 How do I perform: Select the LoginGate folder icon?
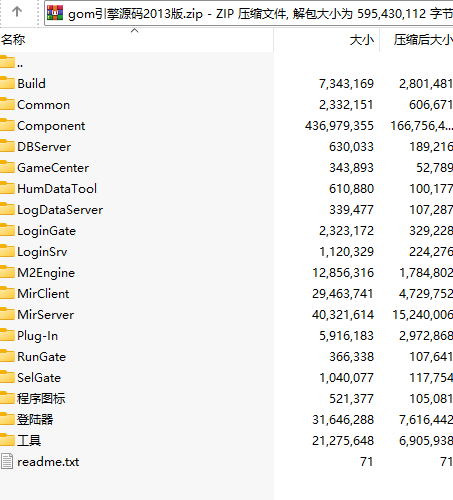(x=7, y=230)
